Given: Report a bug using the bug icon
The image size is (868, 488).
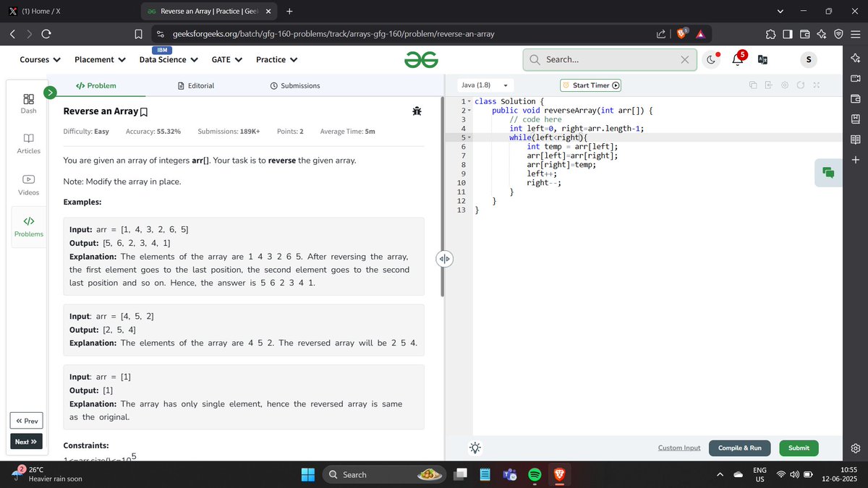Looking at the screenshot, I should 417,111.
